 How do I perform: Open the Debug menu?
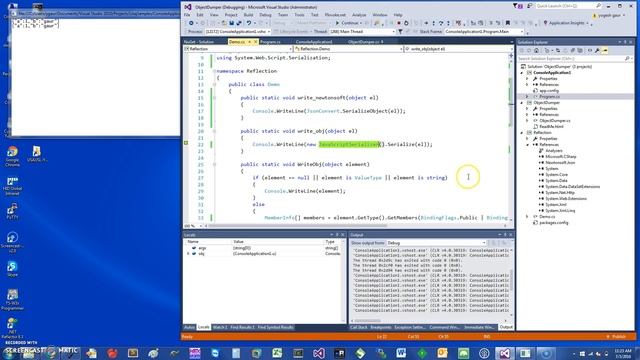click(265, 15)
